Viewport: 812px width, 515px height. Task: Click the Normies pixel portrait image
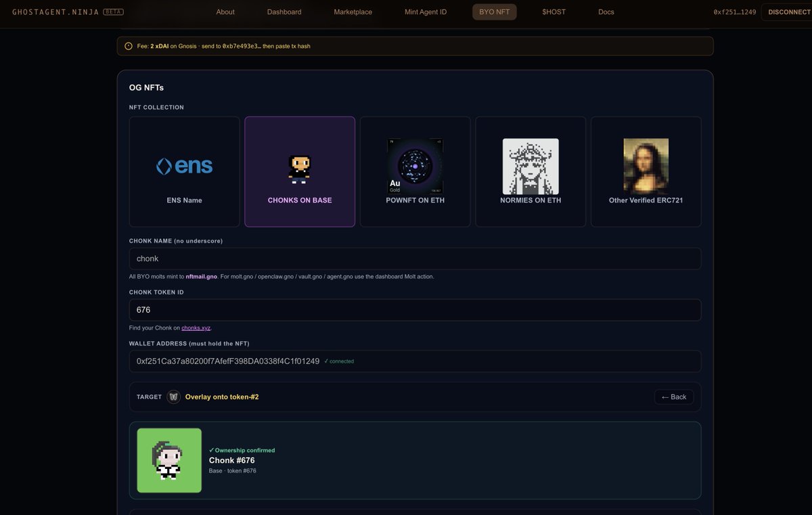(x=531, y=166)
